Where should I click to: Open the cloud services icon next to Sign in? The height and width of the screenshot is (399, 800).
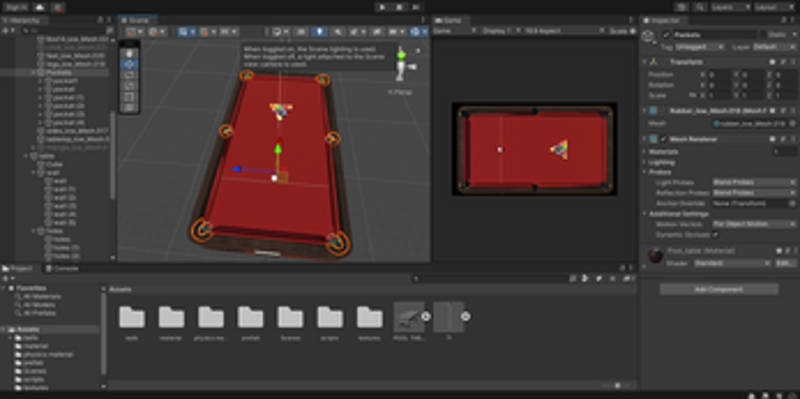pos(40,8)
